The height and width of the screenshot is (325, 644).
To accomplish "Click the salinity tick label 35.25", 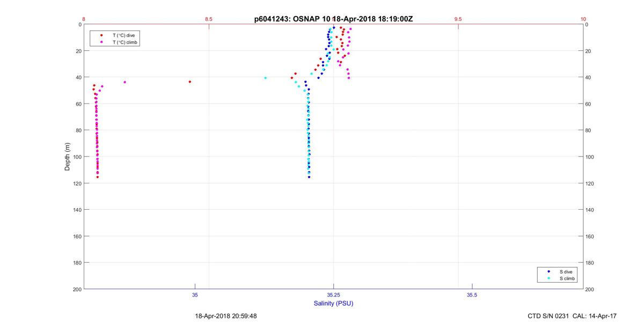I will [333, 295].
